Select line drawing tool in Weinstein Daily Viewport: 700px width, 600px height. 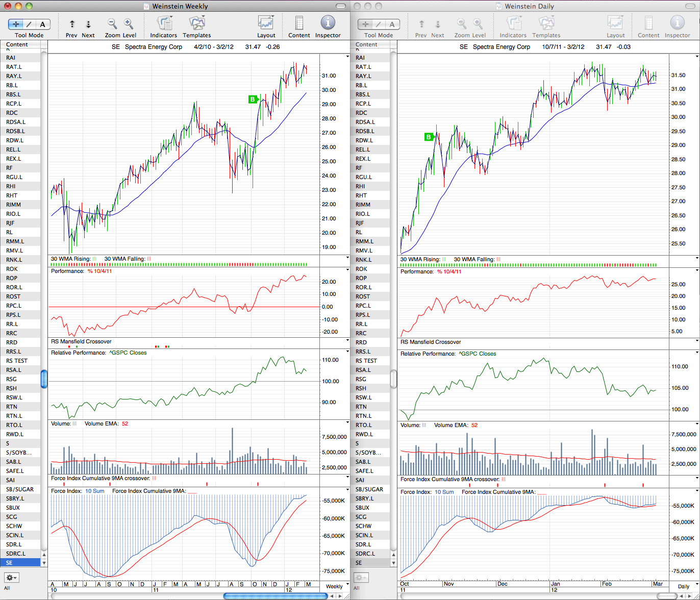coord(379,24)
